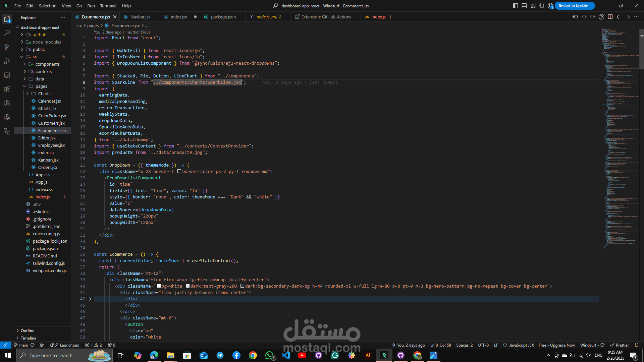The height and width of the screenshot is (362, 644).
Task: Switch to the Navbar.jsx tab
Action: pyautogui.click(x=140, y=17)
